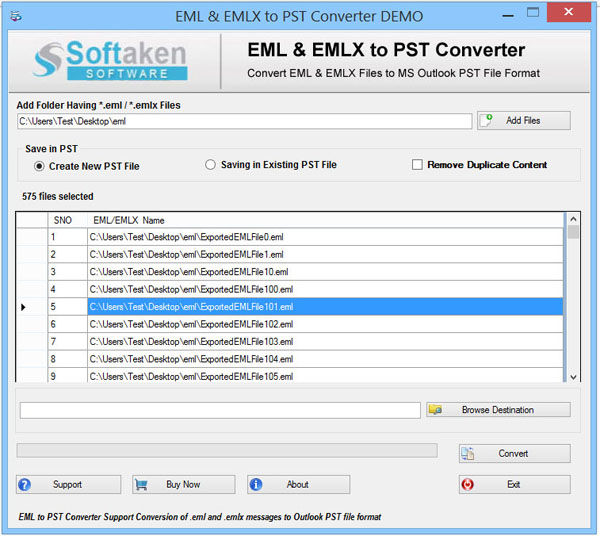Select the ExportedEMLFile102.eml row
The image size is (600, 536).
pos(325,324)
